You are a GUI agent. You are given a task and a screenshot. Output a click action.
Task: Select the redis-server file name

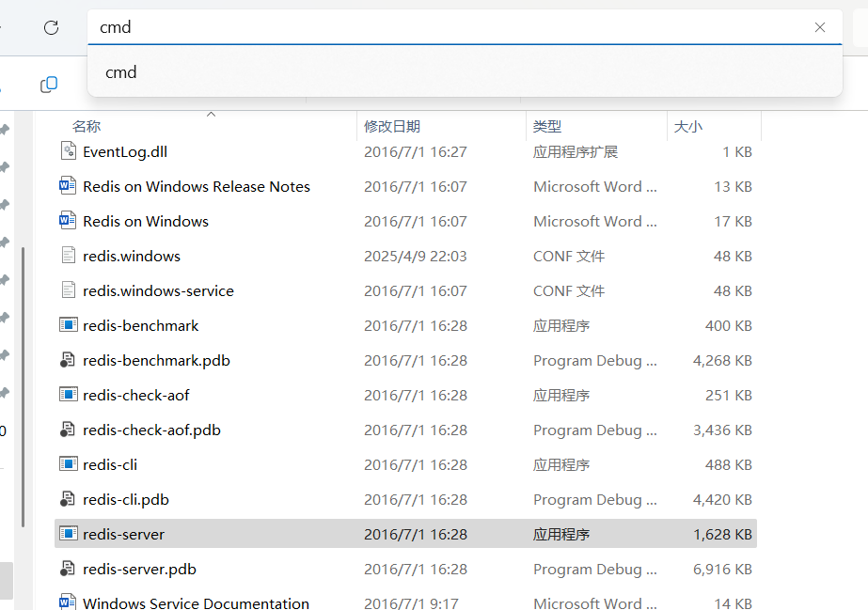point(124,535)
